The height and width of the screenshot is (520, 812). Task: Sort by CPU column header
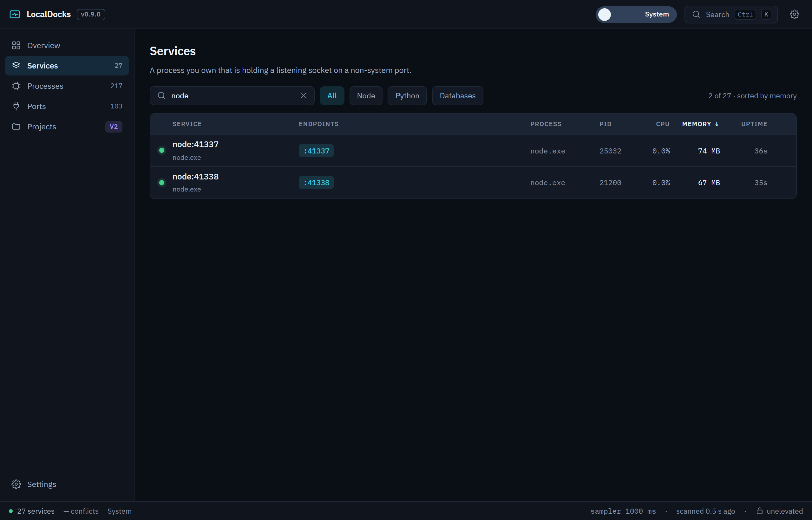662,124
